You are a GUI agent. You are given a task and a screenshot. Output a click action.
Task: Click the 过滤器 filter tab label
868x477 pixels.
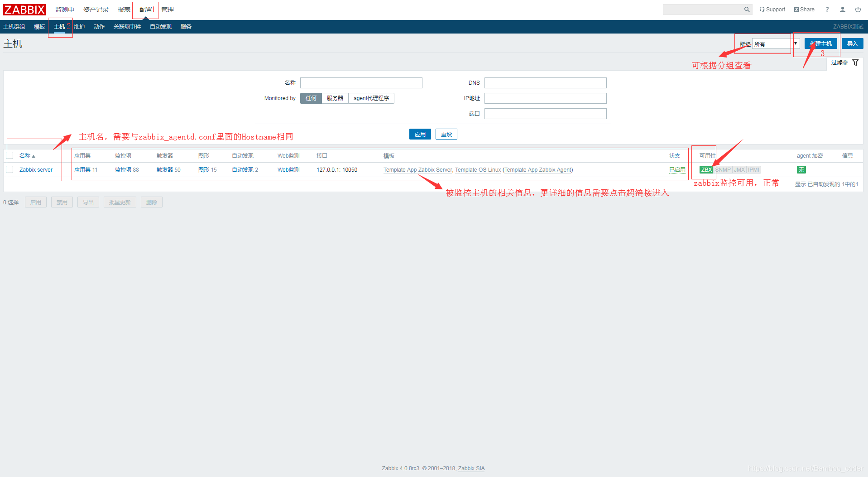pos(839,63)
